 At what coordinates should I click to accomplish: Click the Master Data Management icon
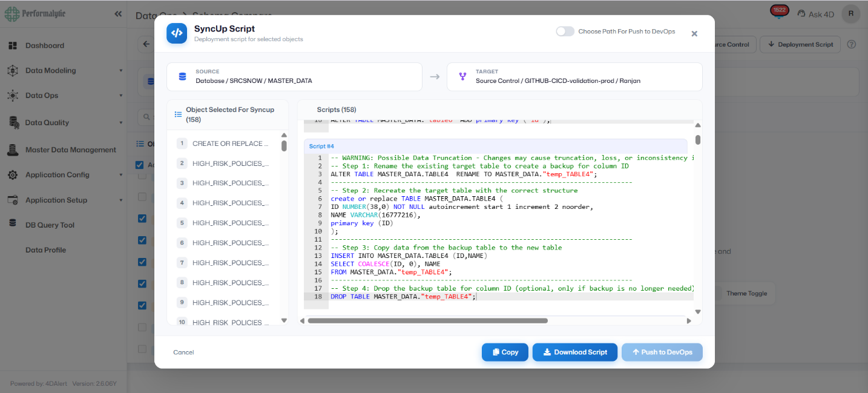pos(13,150)
